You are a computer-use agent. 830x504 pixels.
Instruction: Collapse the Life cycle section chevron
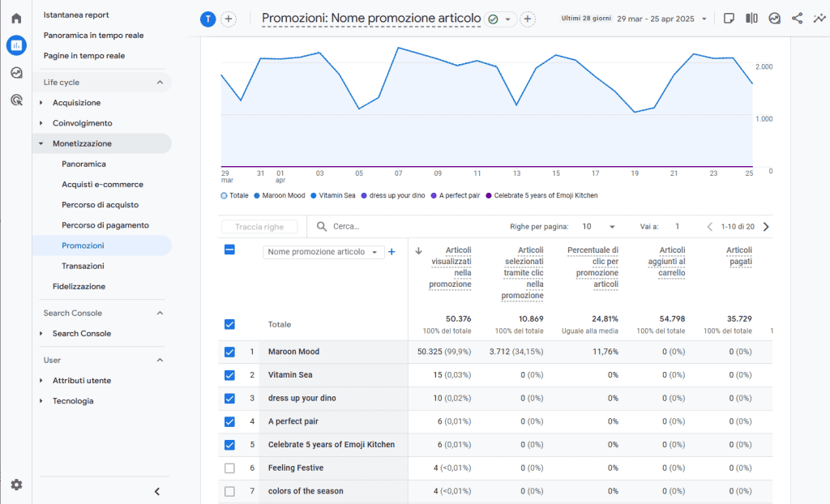pyautogui.click(x=160, y=82)
